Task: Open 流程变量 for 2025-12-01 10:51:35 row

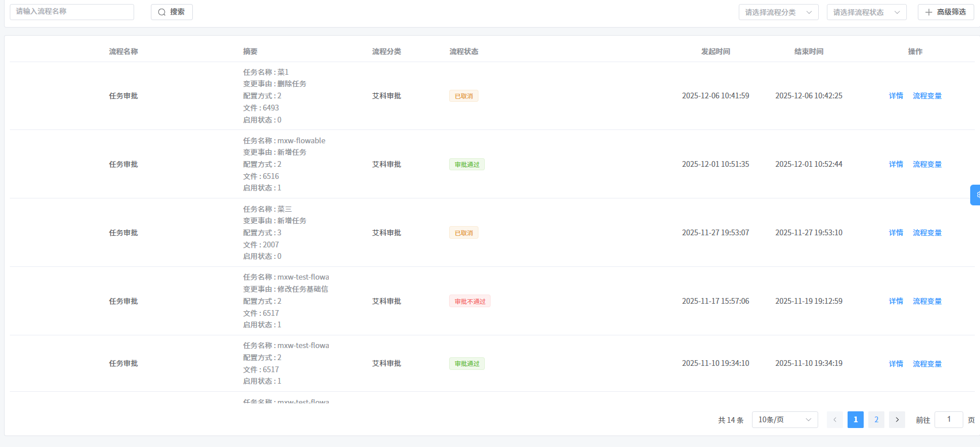Action: [927, 165]
